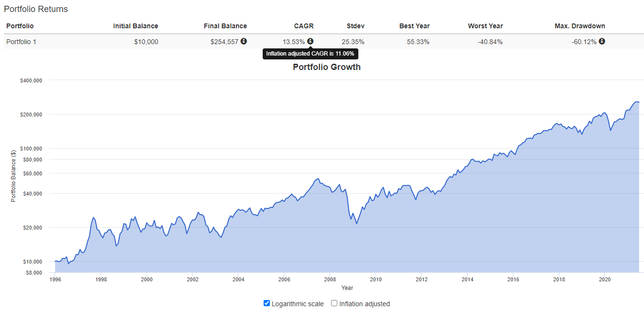Click the info icon next to 13.53% CAGR
644x311 pixels.
(x=310, y=41)
